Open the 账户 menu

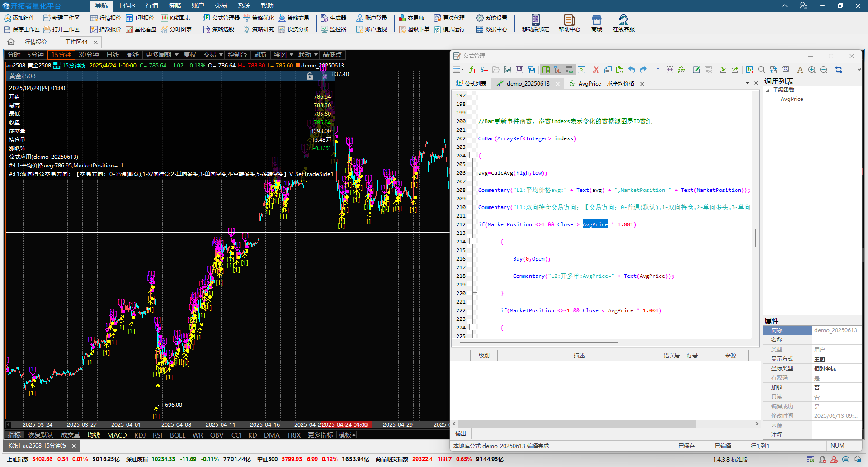[198, 5]
